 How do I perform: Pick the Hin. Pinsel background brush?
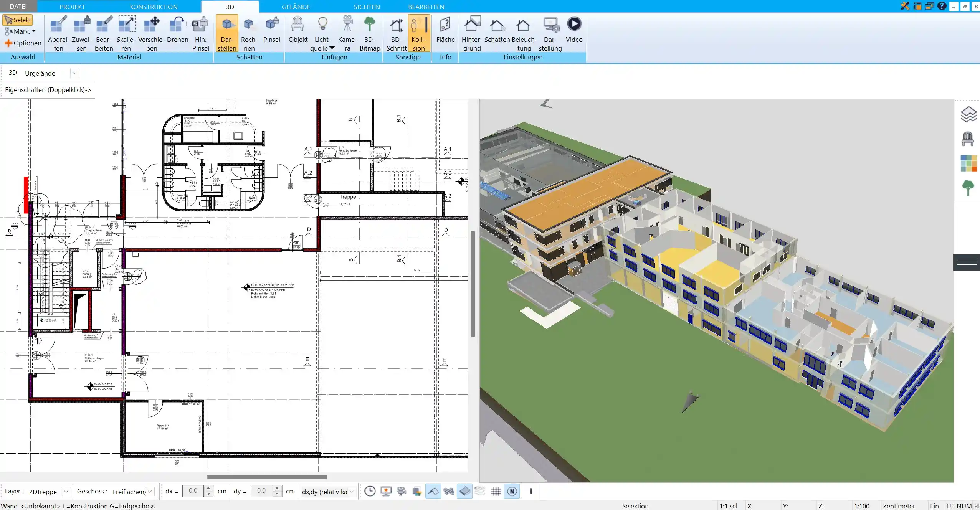[200, 33]
